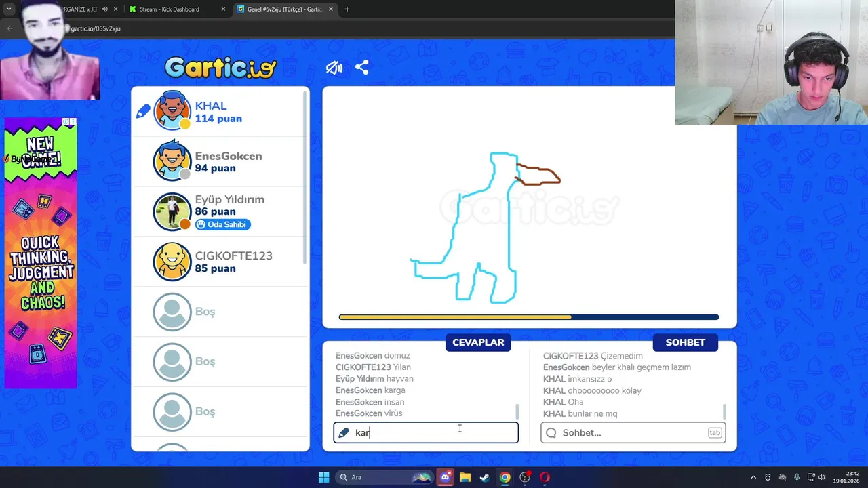Open Google Chrome from the taskbar
The width and height of the screenshot is (868, 488).
[505, 477]
